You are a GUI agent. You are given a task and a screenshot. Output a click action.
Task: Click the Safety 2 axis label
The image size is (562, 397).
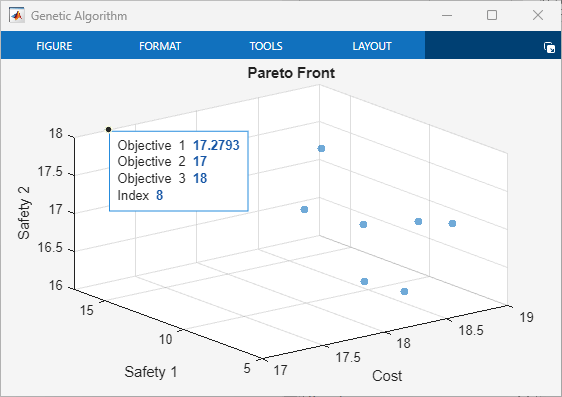click(x=24, y=213)
